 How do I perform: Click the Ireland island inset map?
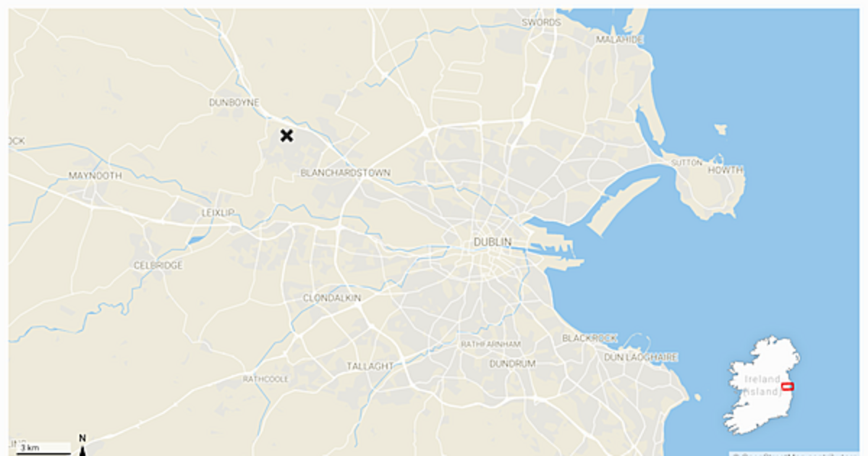(x=762, y=384)
